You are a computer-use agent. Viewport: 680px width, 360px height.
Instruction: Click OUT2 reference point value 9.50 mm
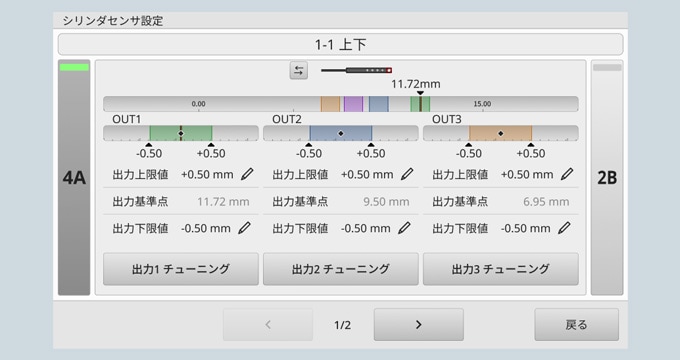point(386,202)
